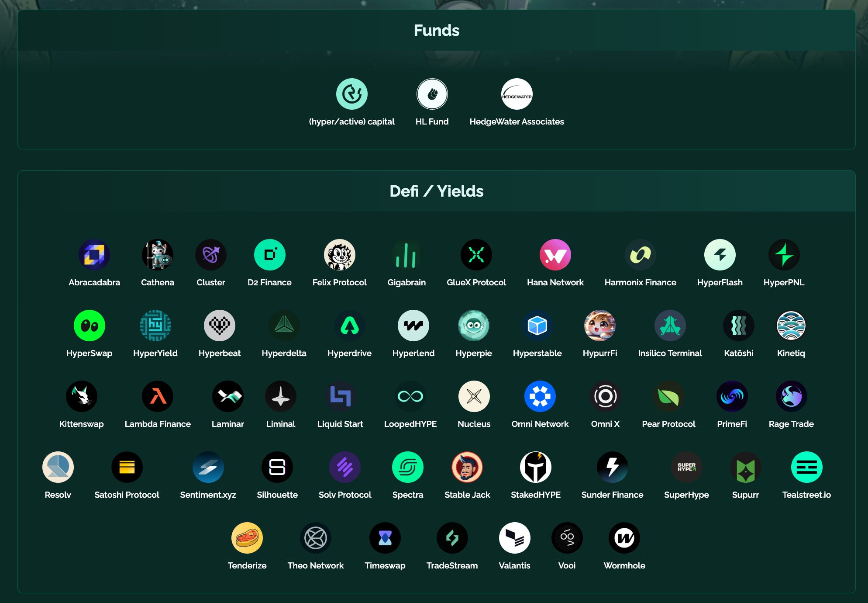This screenshot has width=868, height=603.
Task: Select the PrimeFi swirl icon
Action: [732, 396]
